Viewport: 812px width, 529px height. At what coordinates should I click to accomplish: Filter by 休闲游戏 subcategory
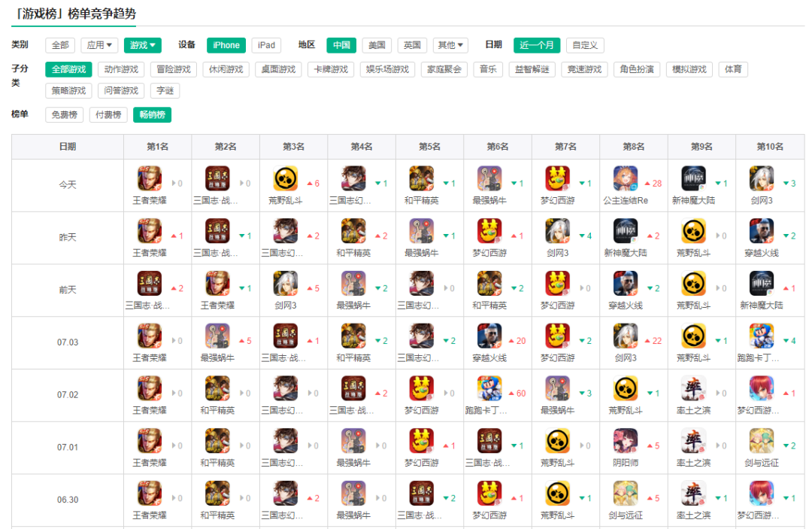coord(226,69)
